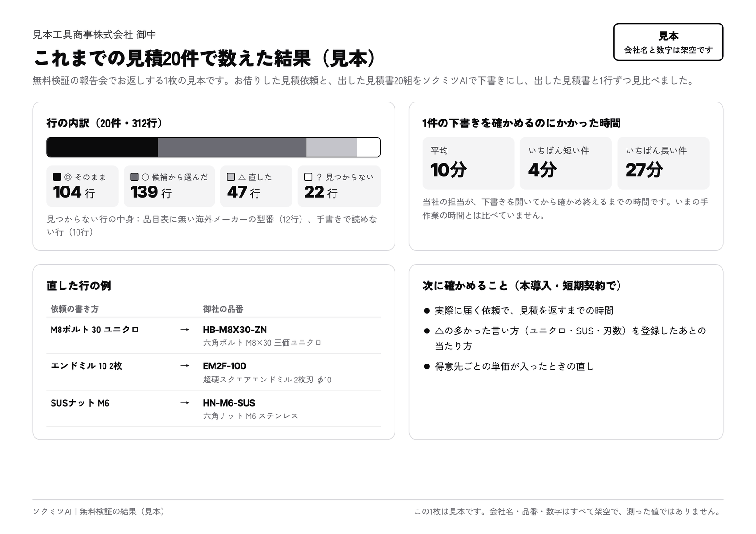756x534 pixels.
Task: Click the arrow in the SUSナット M6 row
Action: 185,403
